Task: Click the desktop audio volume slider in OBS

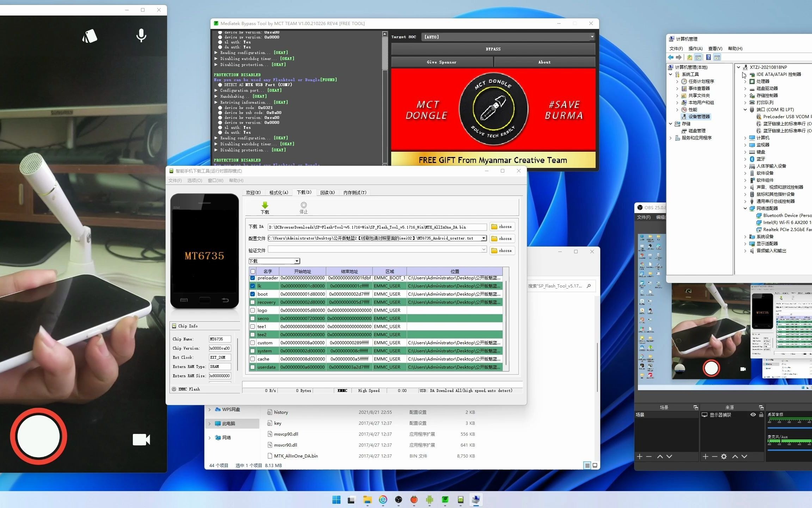Action: click(x=789, y=428)
